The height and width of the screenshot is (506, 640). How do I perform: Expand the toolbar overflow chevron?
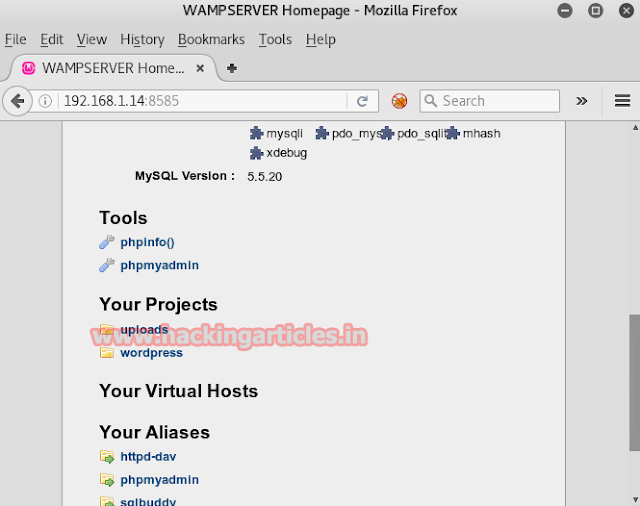tap(582, 101)
